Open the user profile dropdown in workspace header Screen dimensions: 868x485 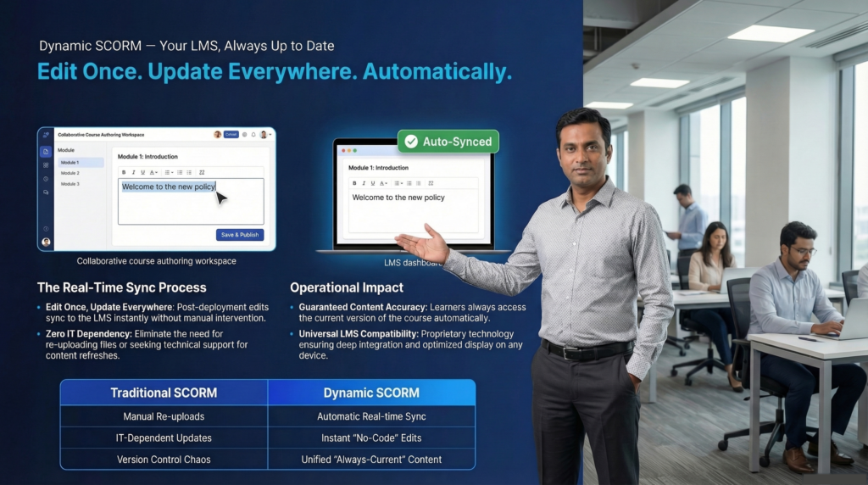265,134
